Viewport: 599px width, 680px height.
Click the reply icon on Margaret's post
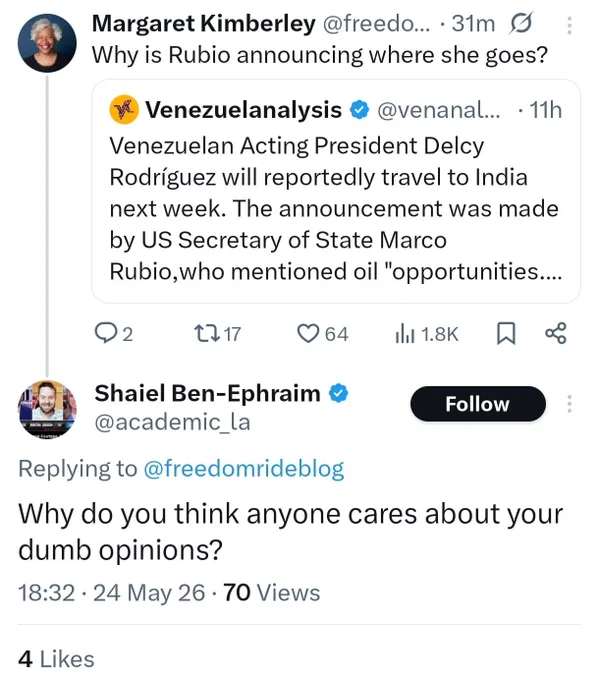pyautogui.click(x=105, y=333)
